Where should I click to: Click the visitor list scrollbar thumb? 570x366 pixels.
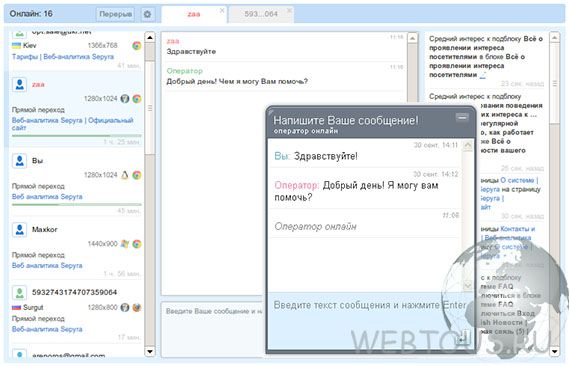[x=150, y=108]
